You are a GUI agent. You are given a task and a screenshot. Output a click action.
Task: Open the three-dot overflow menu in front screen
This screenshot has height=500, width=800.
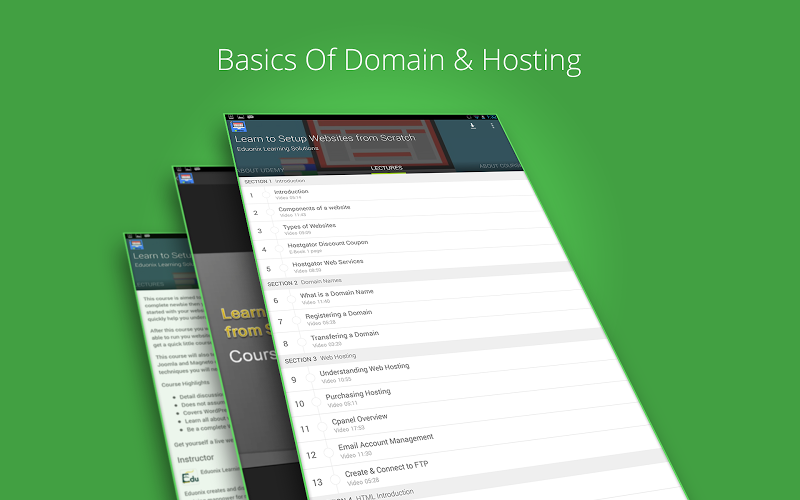492,126
